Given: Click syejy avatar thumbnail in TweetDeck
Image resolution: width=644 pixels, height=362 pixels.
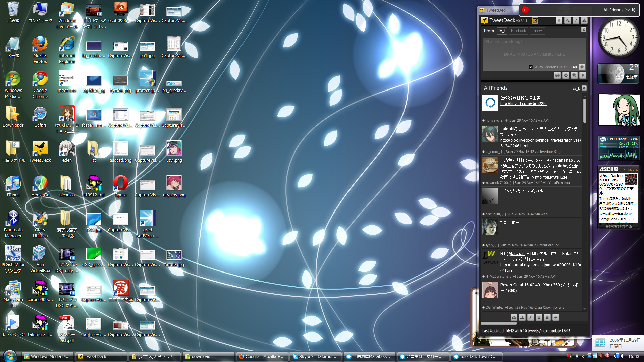Looking at the screenshot, I should (x=490, y=227).
